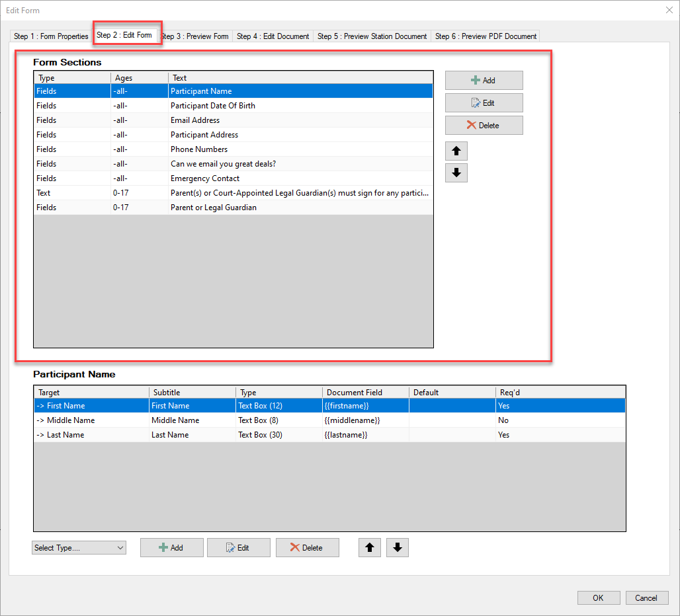
Task: Click Delete button below Participant Name fields
Action: point(307,547)
